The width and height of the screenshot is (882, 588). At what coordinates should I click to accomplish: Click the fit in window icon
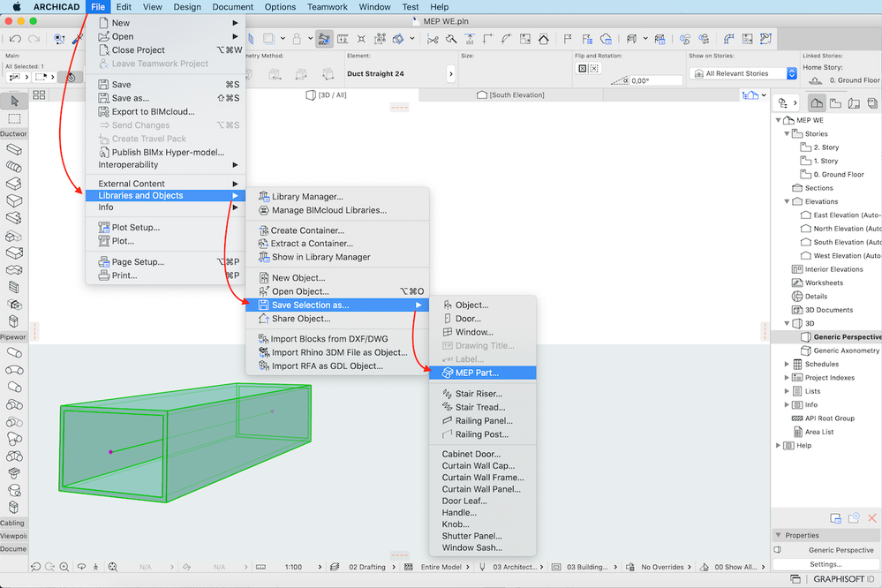click(113, 567)
